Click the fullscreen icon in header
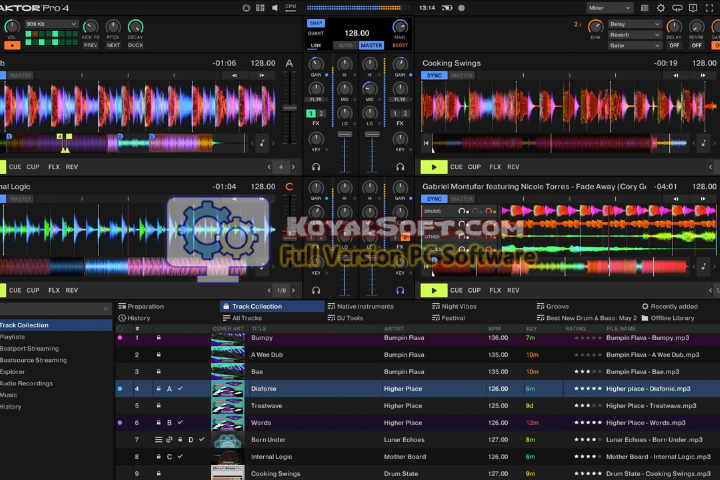Image resolution: width=720 pixels, height=480 pixels. pos(709,8)
